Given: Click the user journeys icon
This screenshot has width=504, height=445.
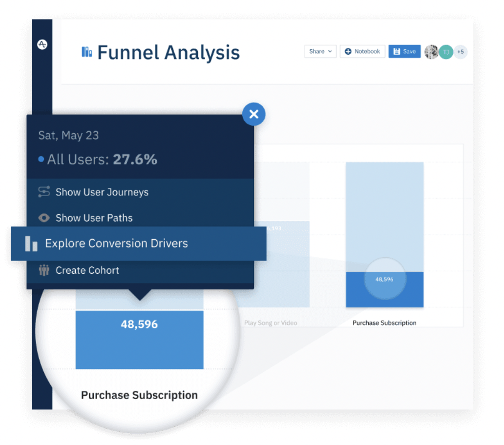Looking at the screenshot, I should [x=44, y=192].
